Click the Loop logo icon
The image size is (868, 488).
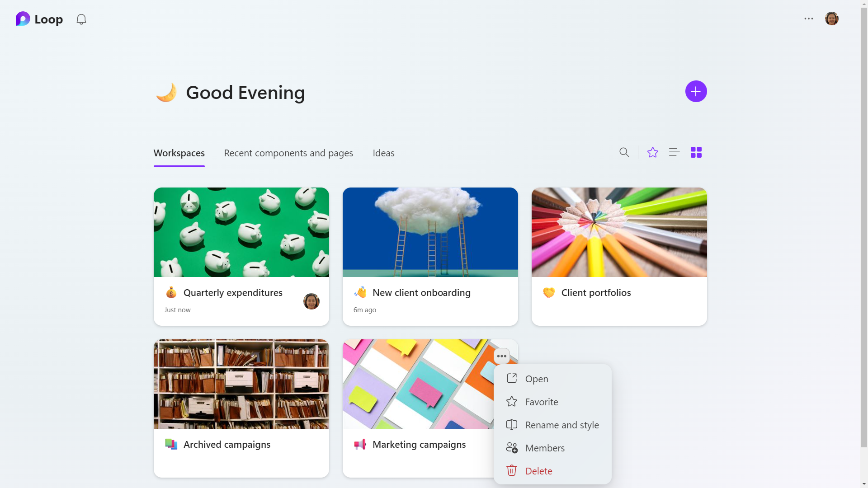pyautogui.click(x=23, y=19)
